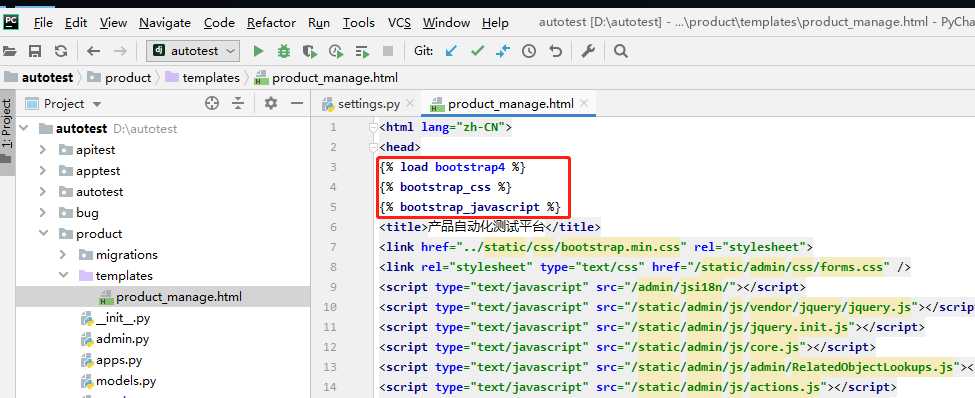Navigate back arrow in toolbar

coord(93,51)
